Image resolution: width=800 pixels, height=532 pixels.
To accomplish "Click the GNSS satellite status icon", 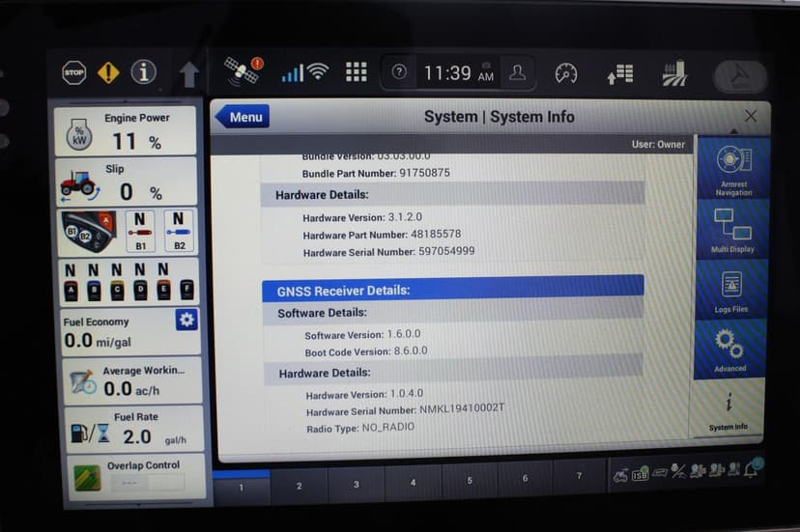I will 243,71.
